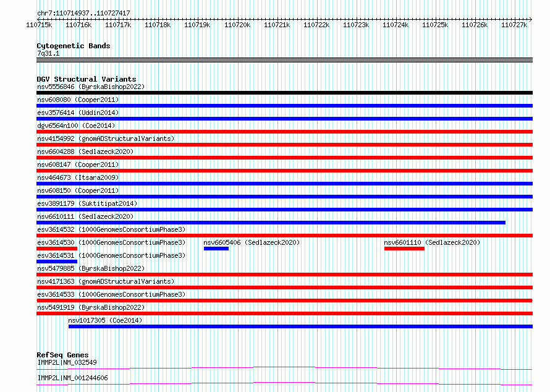Open the IMMP2L|NM_001244606 gene label
Image resolution: width=550 pixels, height=392 pixels.
coord(72,378)
